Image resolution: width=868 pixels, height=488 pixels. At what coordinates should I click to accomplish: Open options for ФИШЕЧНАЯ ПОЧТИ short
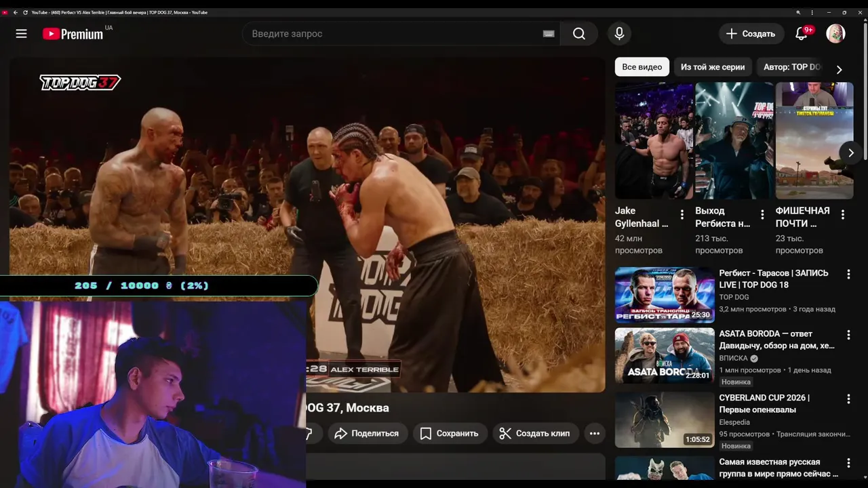click(x=843, y=215)
